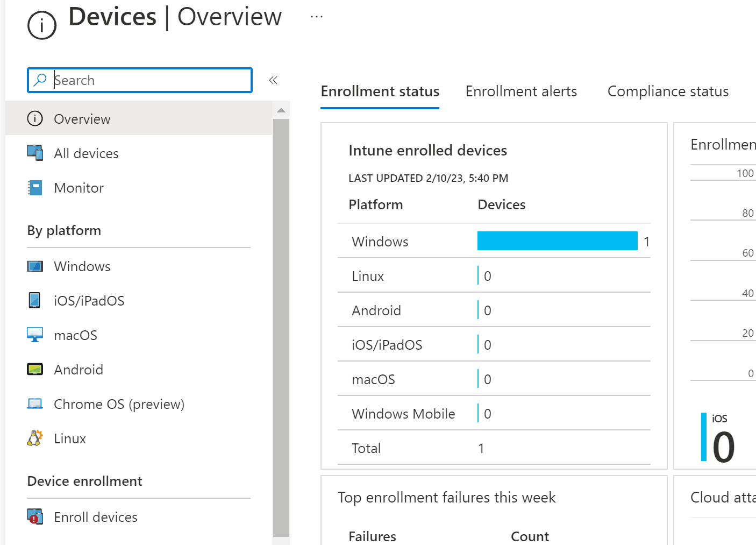
Task: Click the By platform section heading
Action: (x=64, y=230)
